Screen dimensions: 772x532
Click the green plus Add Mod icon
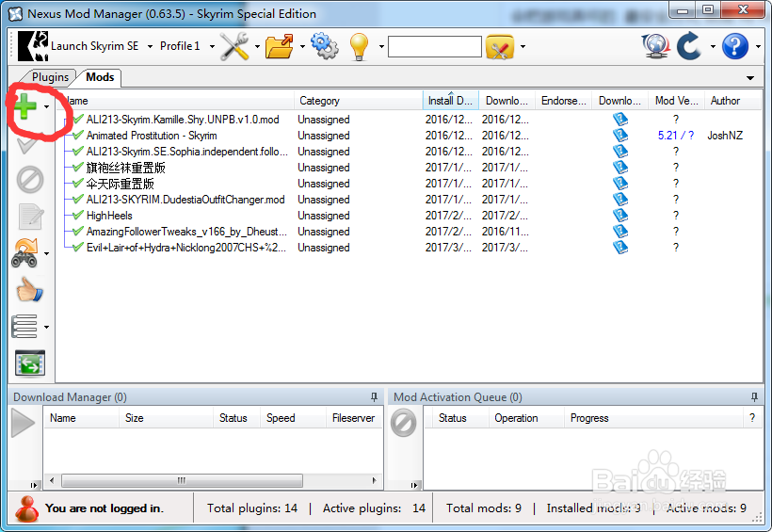coord(25,105)
